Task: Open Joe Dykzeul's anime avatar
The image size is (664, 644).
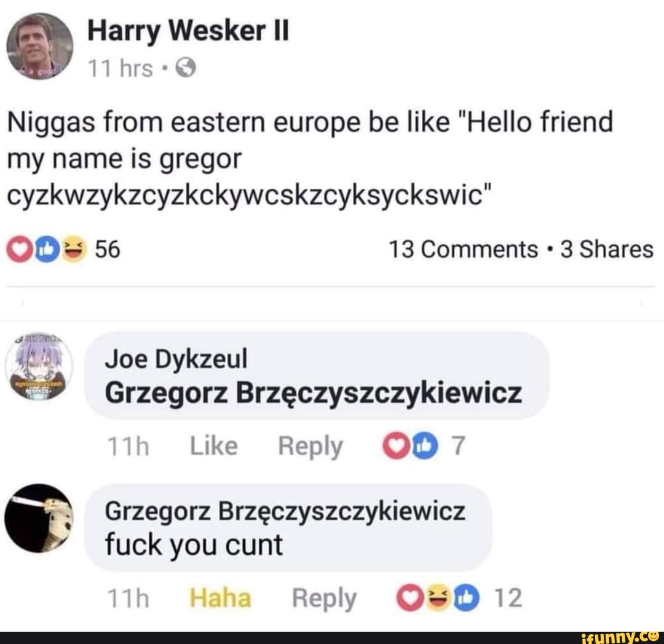Action: [39, 367]
